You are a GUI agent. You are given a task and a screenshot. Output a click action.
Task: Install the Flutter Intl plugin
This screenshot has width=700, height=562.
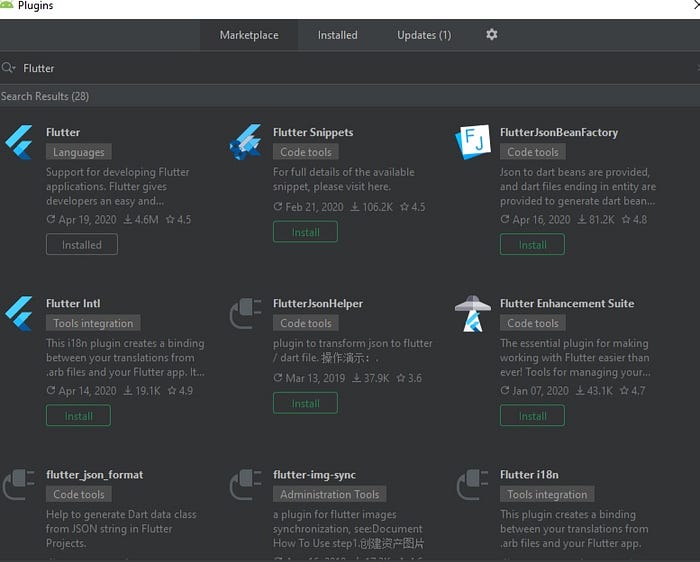[x=78, y=416]
